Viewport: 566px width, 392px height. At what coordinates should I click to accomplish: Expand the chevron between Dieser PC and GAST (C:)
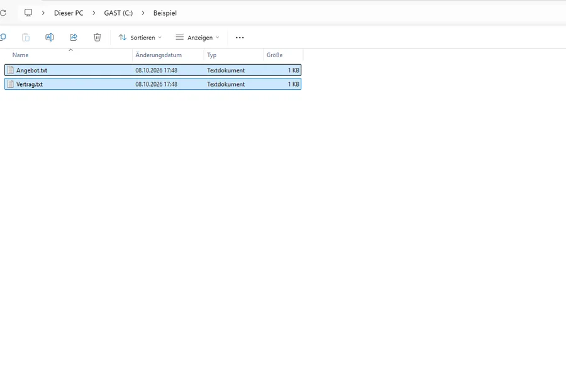tap(94, 13)
